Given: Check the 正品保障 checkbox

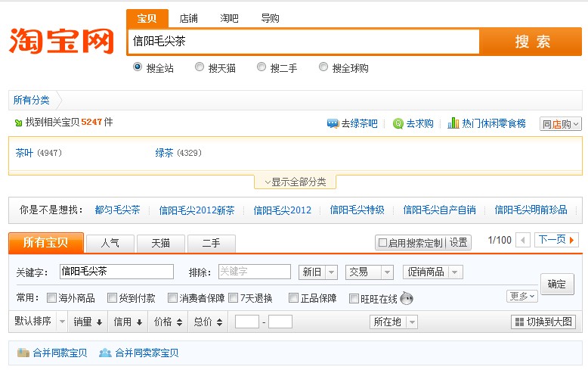Looking at the screenshot, I should (x=294, y=298).
